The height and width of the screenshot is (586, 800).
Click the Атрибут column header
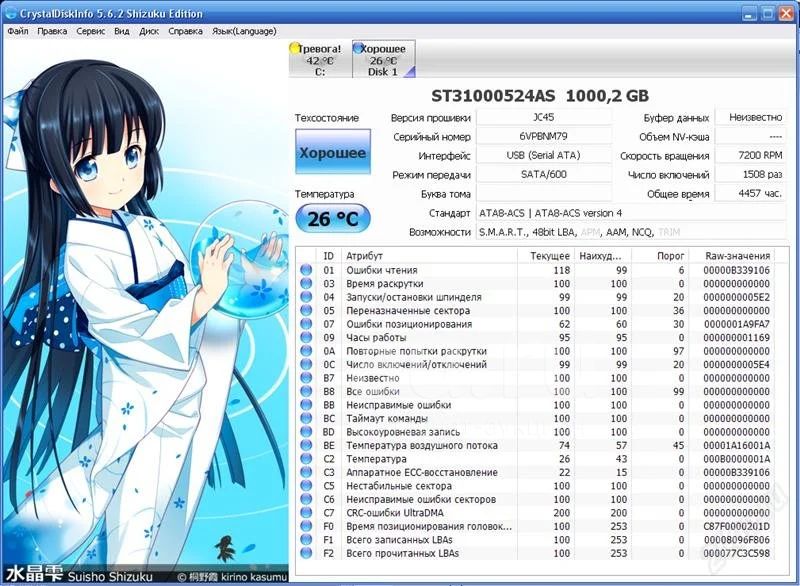click(x=429, y=256)
